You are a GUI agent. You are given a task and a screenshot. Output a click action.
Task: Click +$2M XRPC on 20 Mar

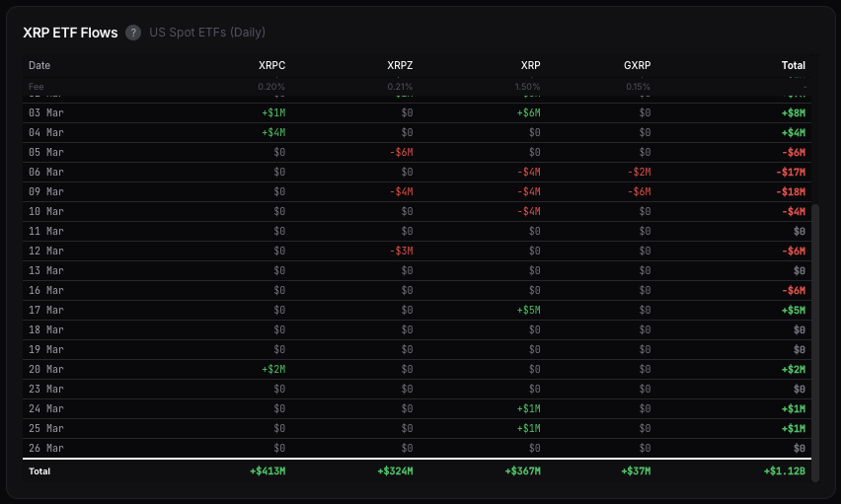click(x=273, y=370)
